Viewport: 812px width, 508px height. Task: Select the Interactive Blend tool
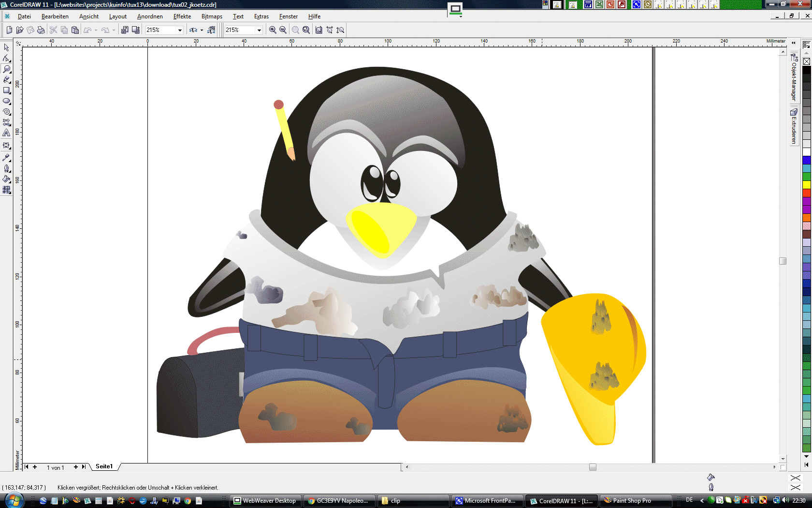(6, 145)
